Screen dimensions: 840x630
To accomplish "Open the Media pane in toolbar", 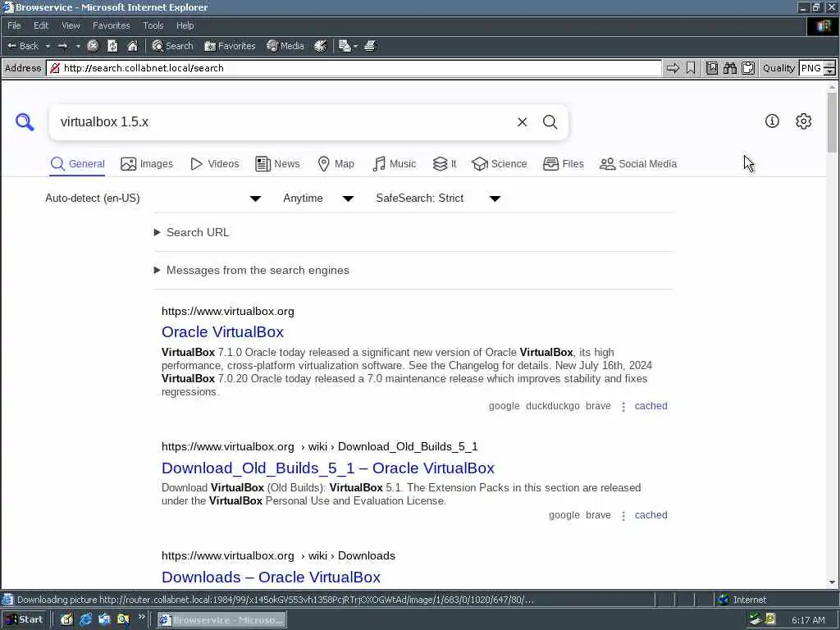I will 285,46.
